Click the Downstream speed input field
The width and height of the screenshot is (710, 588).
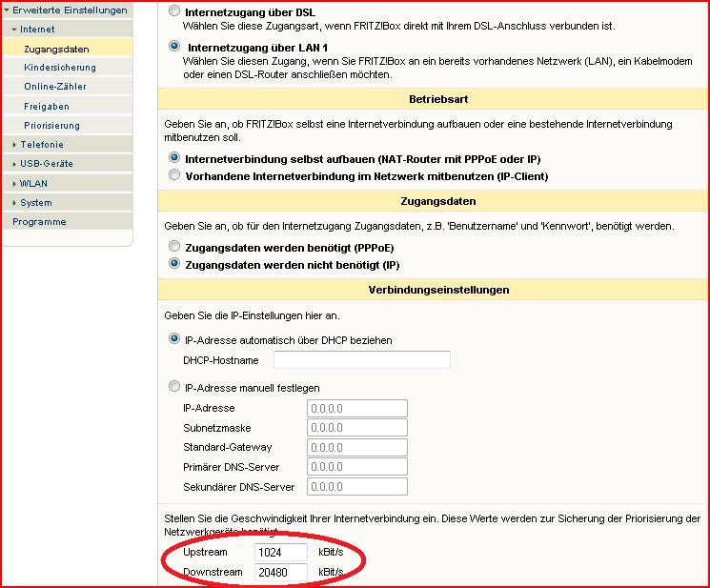point(281,572)
